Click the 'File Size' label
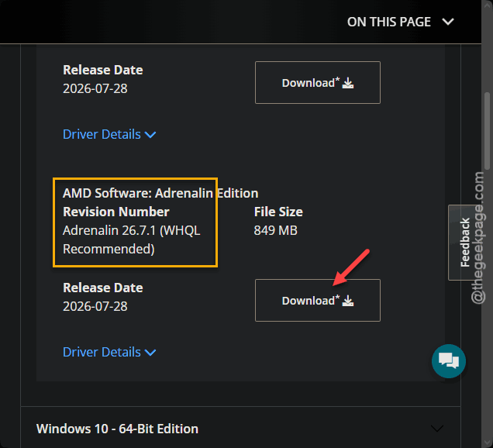The height and width of the screenshot is (448, 493). (x=278, y=212)
